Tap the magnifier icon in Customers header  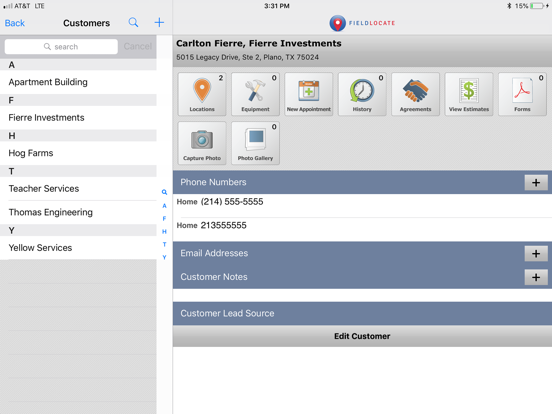133,23
